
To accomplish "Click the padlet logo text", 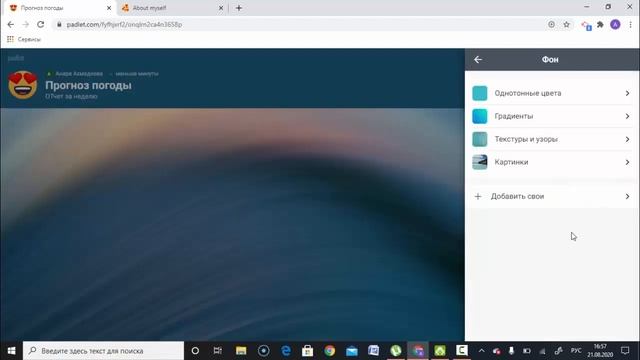I will [x=16, y=58].
